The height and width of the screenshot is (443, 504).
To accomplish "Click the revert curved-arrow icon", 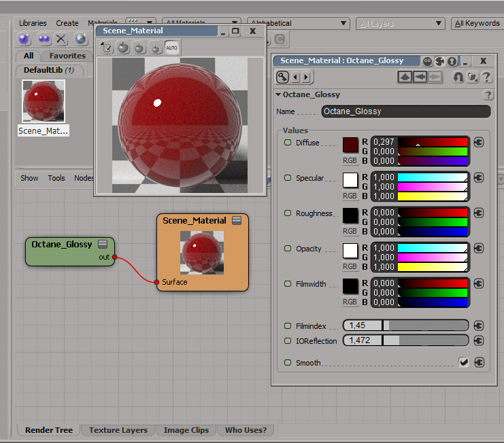I will click(458, 77).
